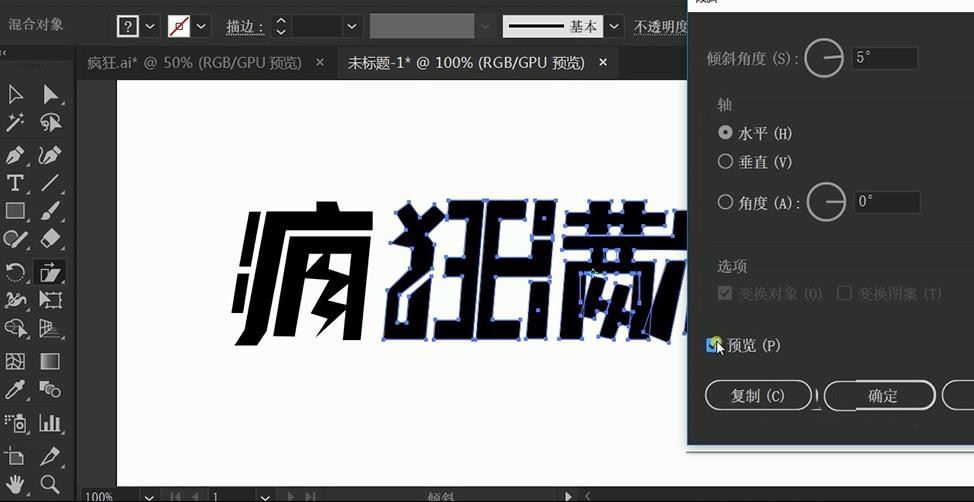Select the Rotate tool
Screen dimensions: 974x502
pyautogui.click(x=15, y=272)
